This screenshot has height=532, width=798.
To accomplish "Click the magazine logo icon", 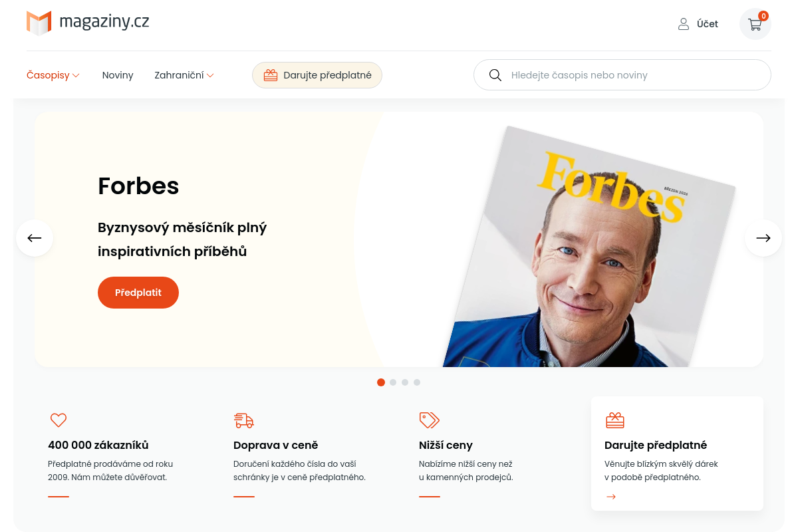I will point(39,23).
